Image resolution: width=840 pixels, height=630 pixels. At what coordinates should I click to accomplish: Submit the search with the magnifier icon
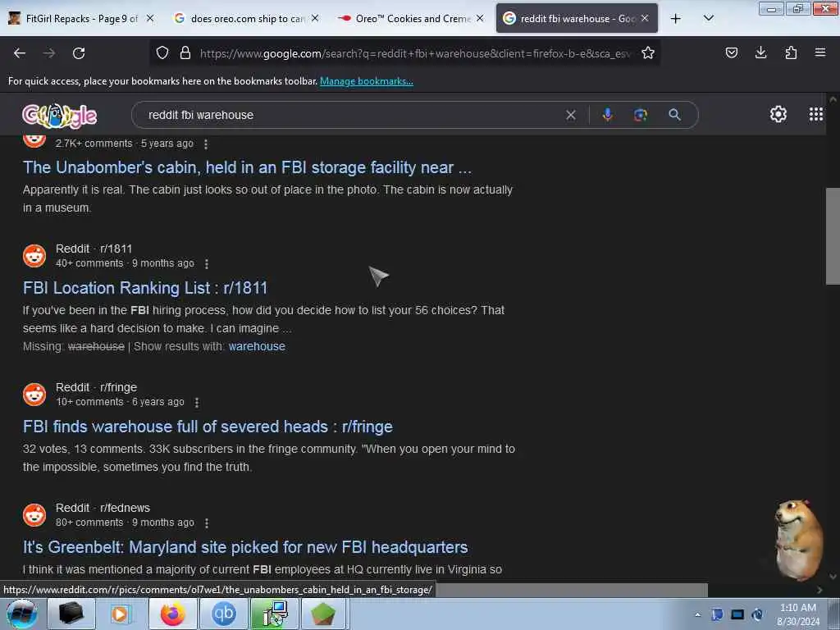tap(674, 115)
